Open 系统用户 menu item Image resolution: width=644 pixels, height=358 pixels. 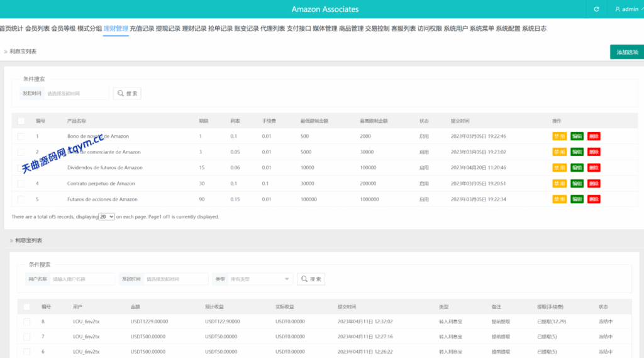pos(456,28)
